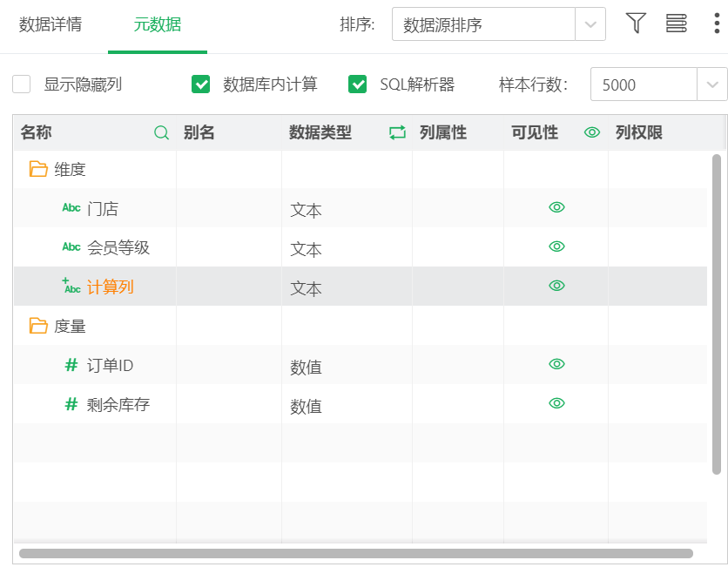Viewport: 728px width, 567px height.
Task: Toggle visibility eye for 会员等级 row
Action: point(557,246)
